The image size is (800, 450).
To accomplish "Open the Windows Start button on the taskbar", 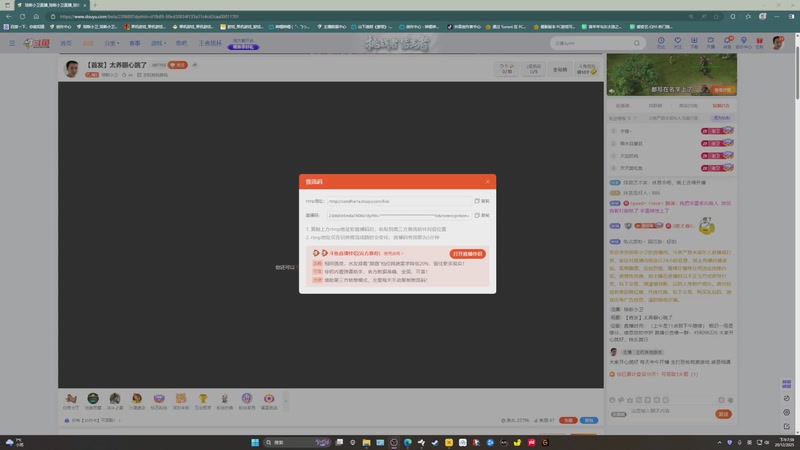I will [255, 442].
